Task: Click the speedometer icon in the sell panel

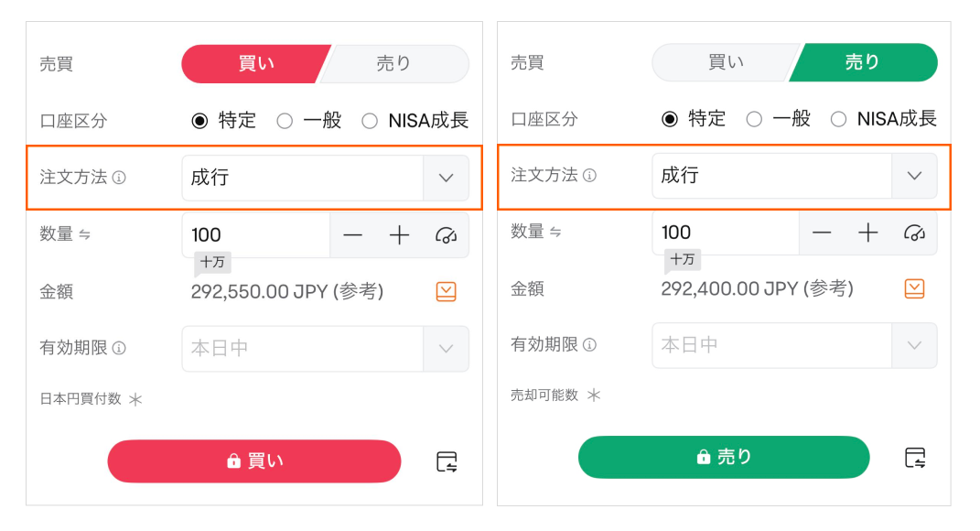Action: click(914, 233)
